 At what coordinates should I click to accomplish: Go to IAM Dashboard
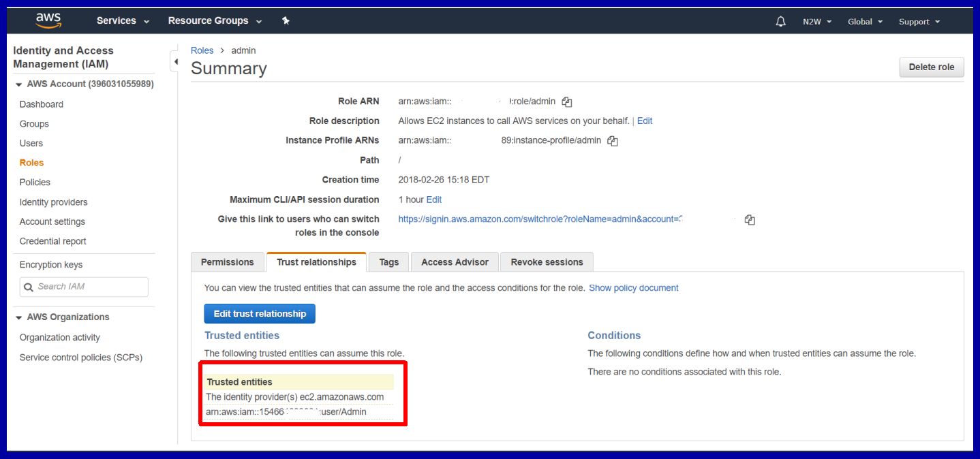[42, 104]
